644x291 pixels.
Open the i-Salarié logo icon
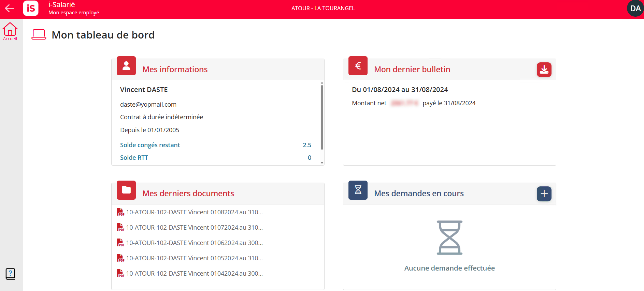coord(31,8)
